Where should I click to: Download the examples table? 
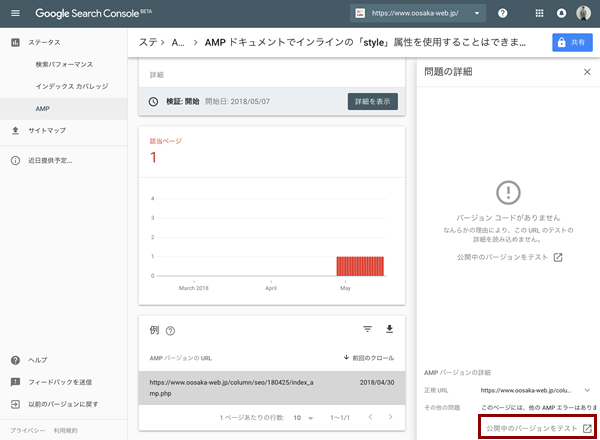click(x=390, y=329)
